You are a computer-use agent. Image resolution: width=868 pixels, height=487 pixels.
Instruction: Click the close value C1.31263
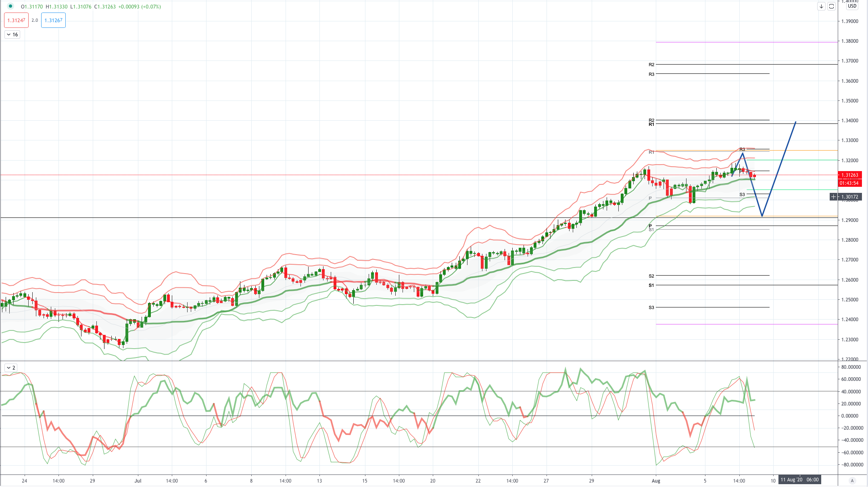(105, 7)
